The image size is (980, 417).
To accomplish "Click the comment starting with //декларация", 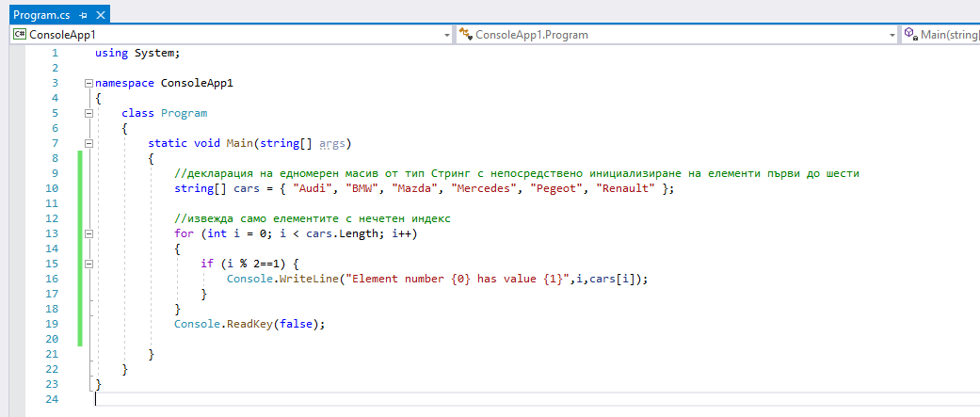I will click(517, 173).
